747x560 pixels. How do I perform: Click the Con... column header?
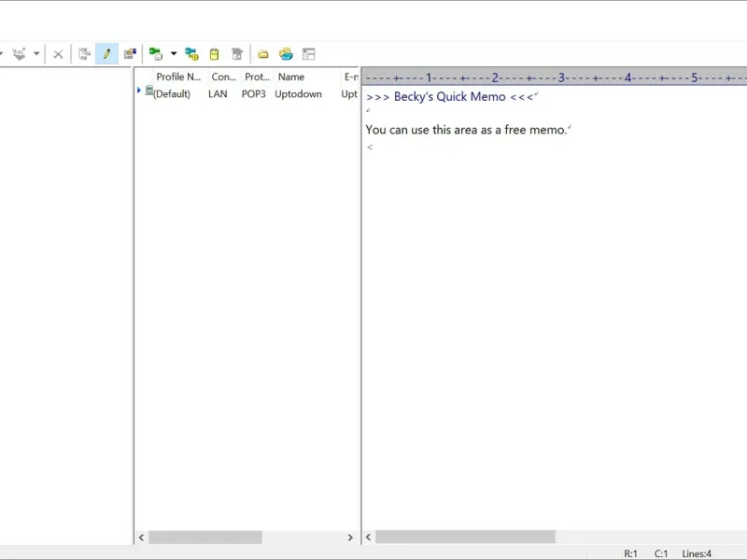[x=223, y=77]
